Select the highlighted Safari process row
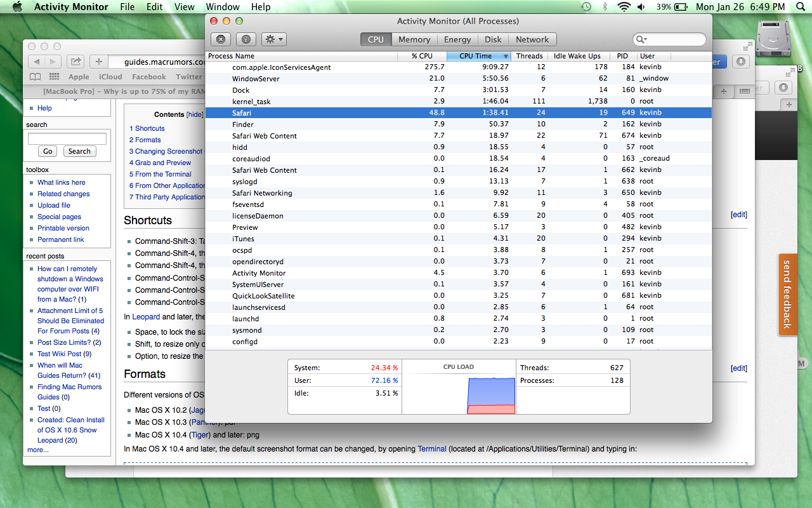 [x=459, y=112]
